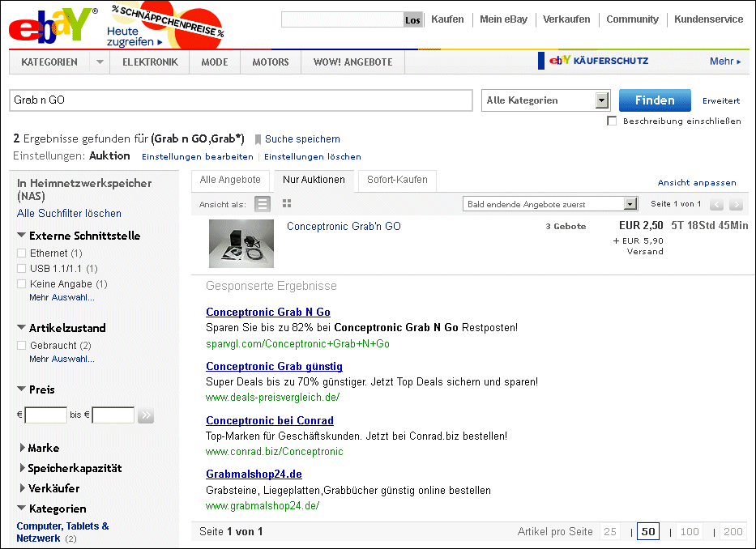Expand the Marke filter section

coord(22,447)
